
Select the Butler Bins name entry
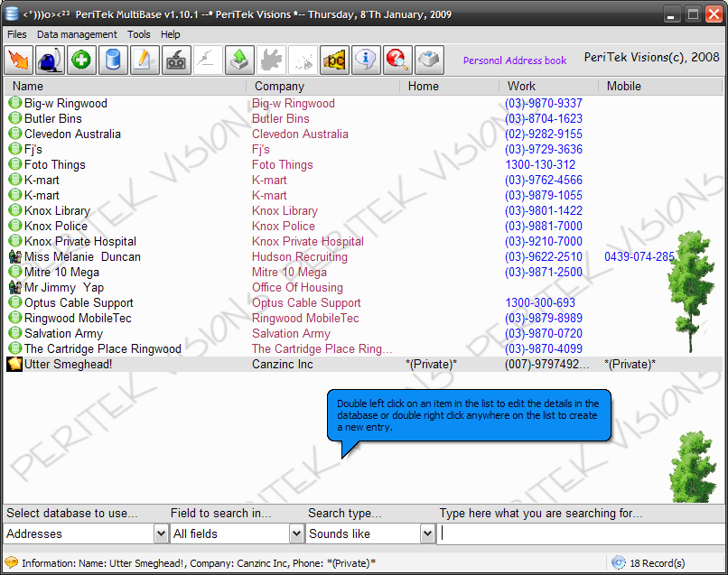(53, 118)
